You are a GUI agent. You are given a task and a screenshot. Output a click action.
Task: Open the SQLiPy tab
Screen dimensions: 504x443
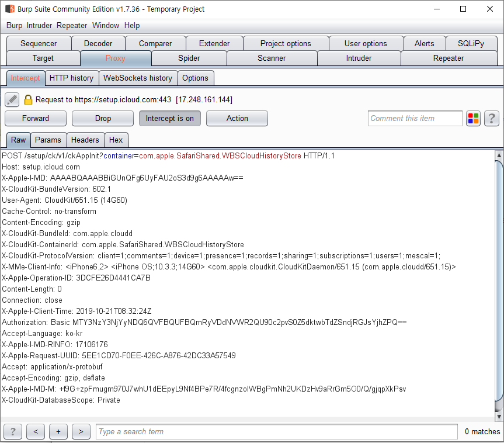pos(471,43)
